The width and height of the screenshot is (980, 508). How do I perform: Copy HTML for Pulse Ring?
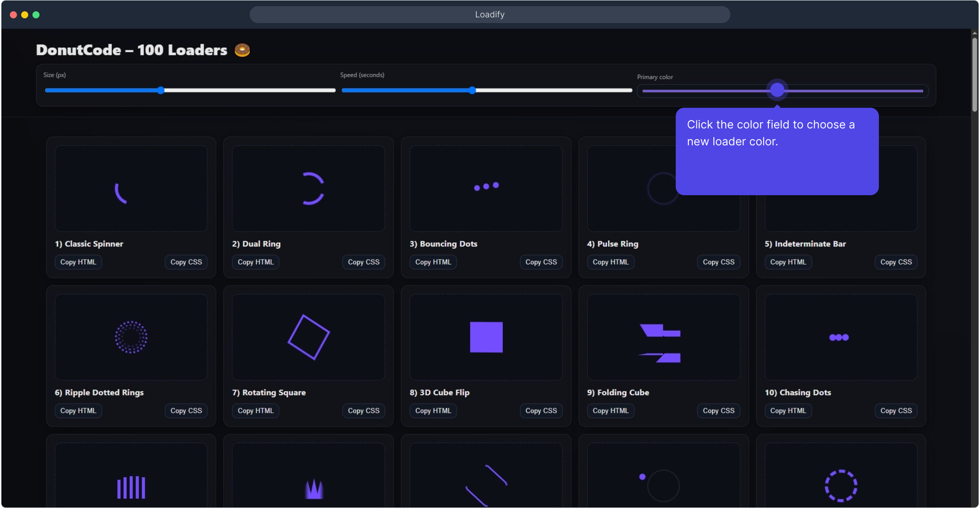click(610, 262)
